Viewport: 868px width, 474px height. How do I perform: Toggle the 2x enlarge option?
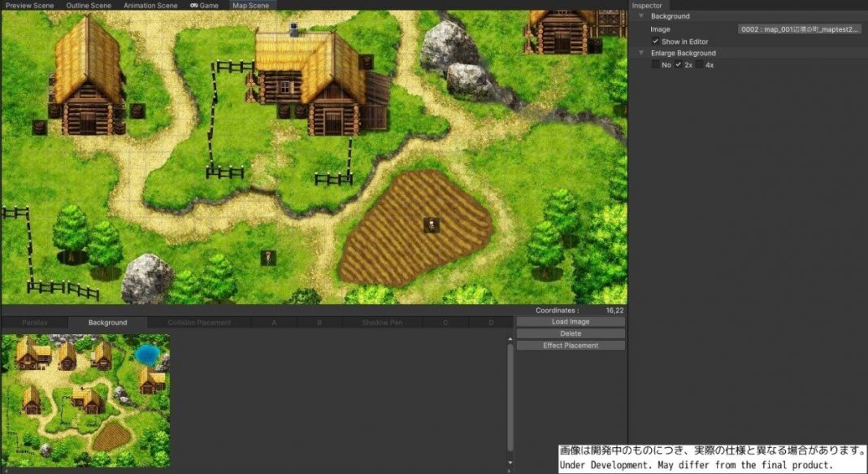click(x=678, y=65)
